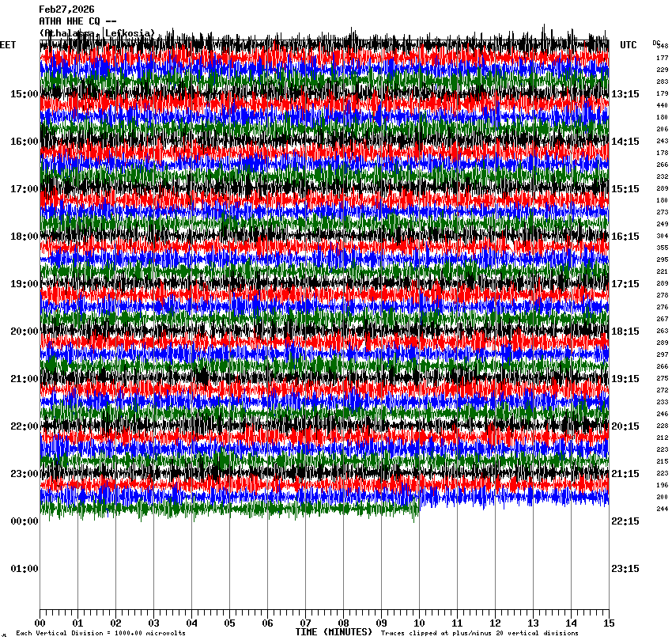
Task: Click minute 05 on the time axis
Action: 229,623
